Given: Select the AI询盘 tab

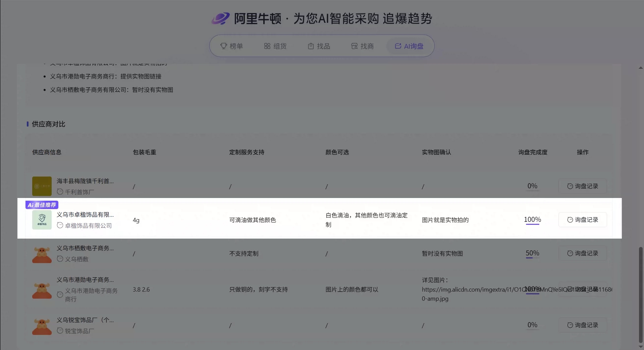Looking at the screenshot, I should tap(409, 46).
